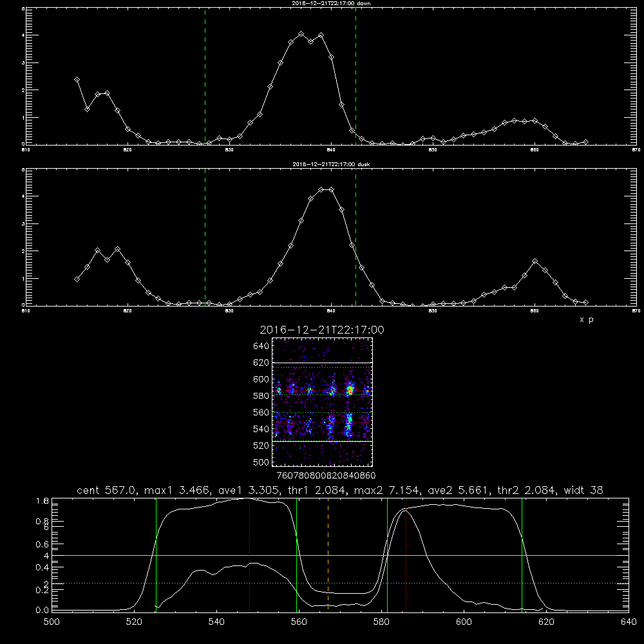Click the '580' x-axis label of the bottom plot
This screenshot has height=644, width=644.
(x=381, y=622)
